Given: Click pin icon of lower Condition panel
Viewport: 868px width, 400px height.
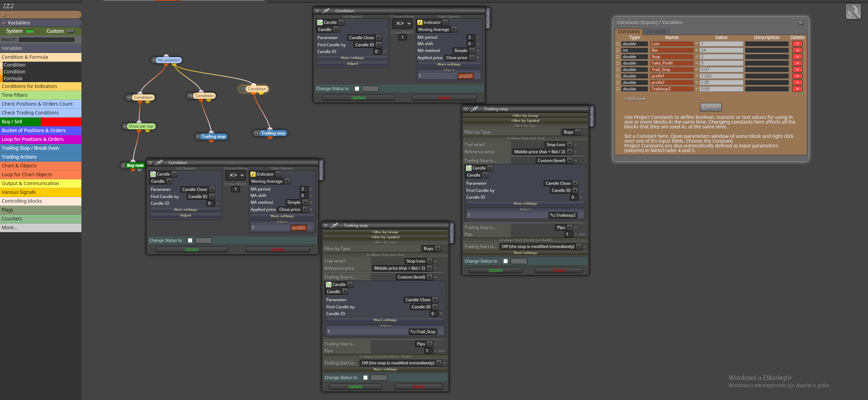Looking at the screenshot, I should coord(159,163).
